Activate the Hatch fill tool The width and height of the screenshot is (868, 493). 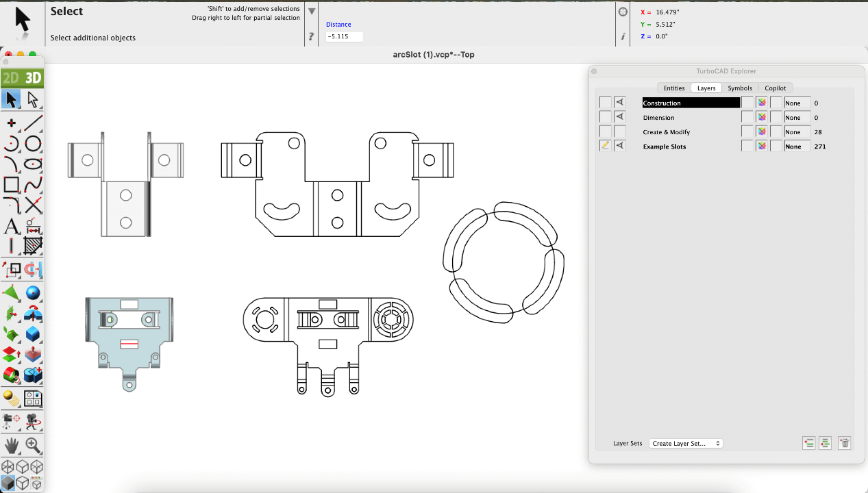point(33,245)
